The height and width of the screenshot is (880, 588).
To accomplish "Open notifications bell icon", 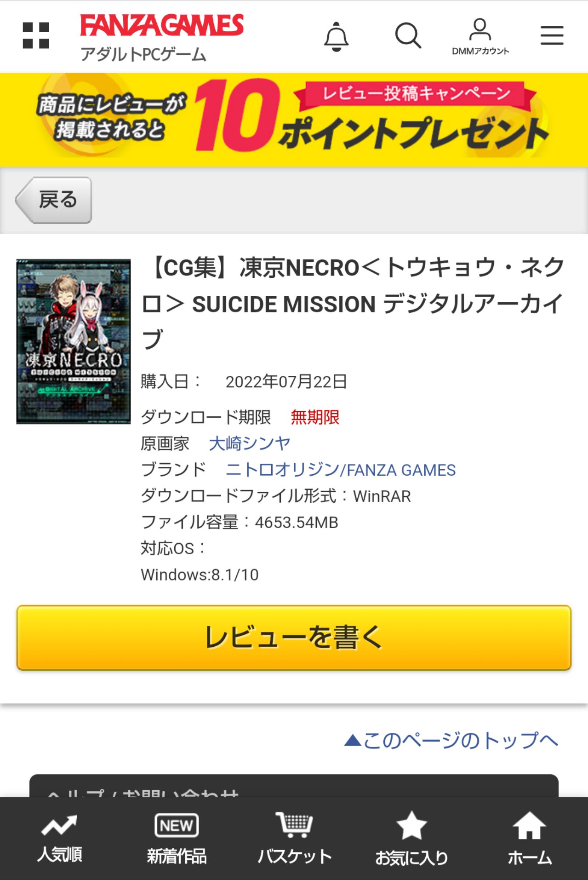I will pos(336,36).
